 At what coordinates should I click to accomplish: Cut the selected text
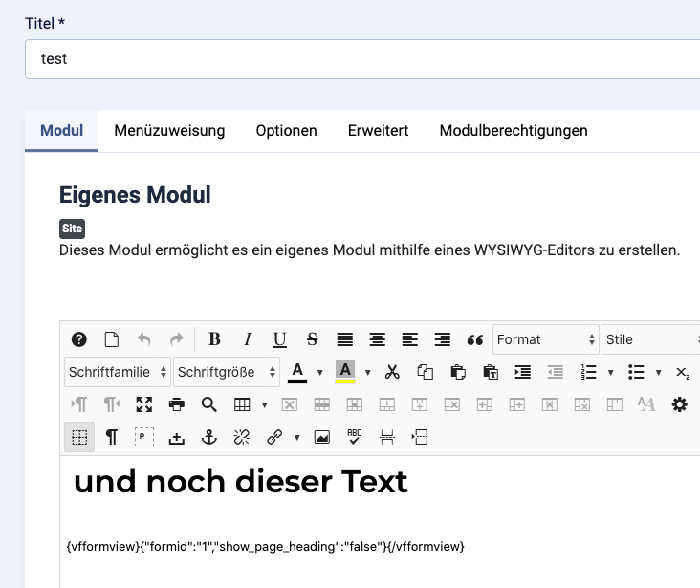click(x=392, y=372)
